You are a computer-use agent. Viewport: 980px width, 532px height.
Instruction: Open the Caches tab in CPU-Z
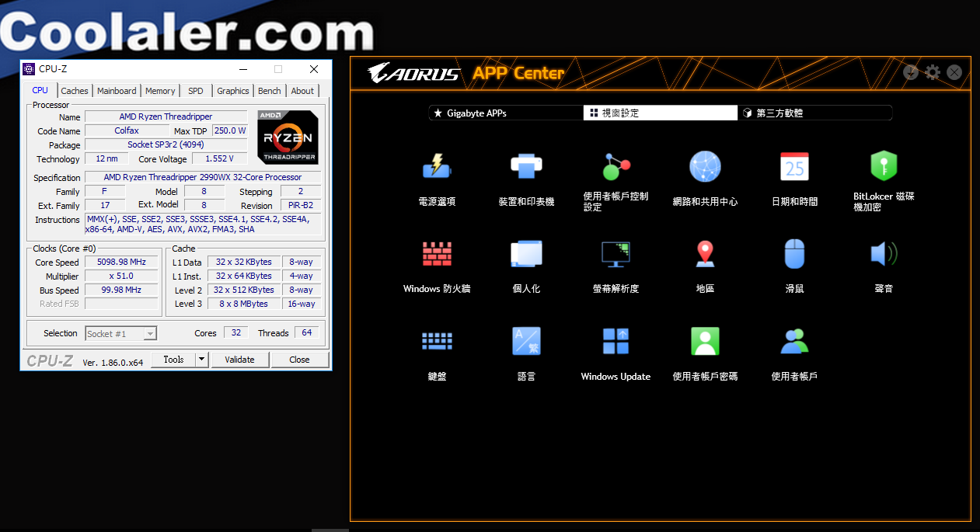click(x=75, y=91)
